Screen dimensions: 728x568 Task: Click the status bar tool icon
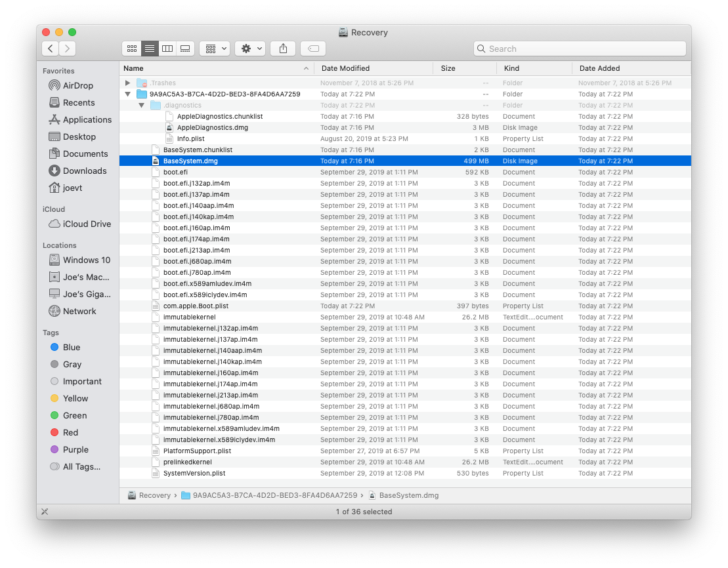[x=45, y=512]
